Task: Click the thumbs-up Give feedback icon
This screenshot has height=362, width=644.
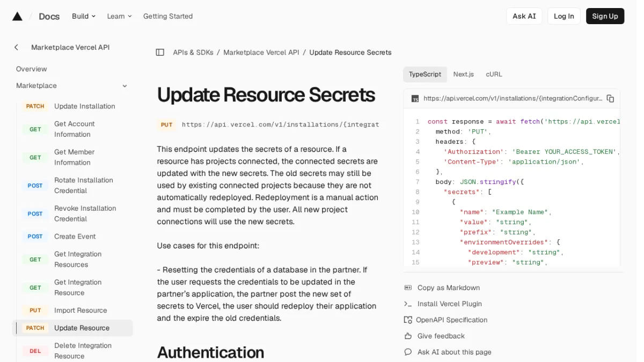Action: [x=408, y=336]
